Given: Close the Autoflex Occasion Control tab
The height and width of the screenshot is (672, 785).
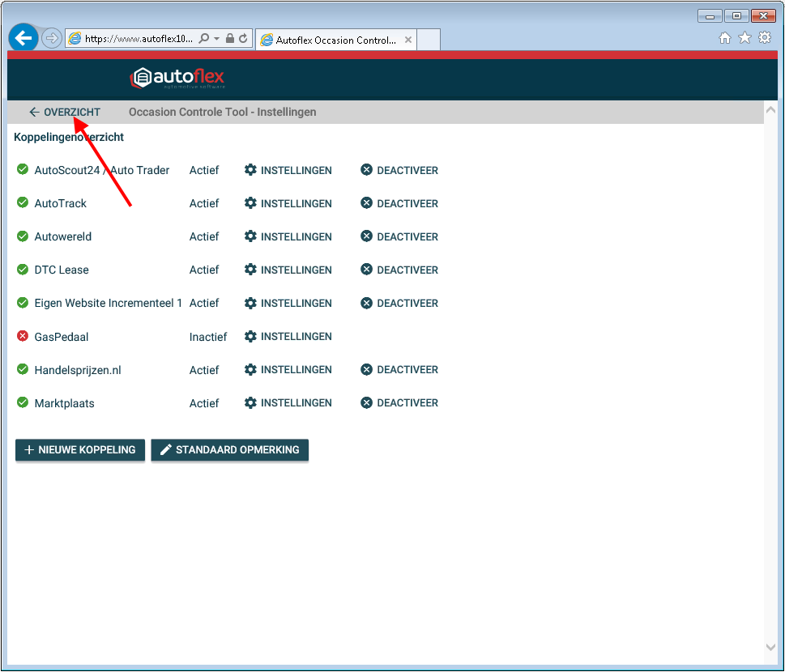Looking at the screenshot, I should pyautogui.click(x=408, y=40).
